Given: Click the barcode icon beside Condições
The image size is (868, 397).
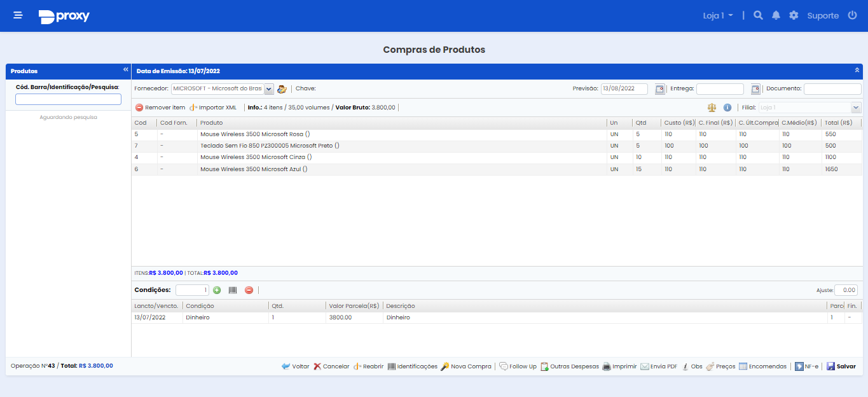Looking at the screenshot, I should tap(233, 290).
